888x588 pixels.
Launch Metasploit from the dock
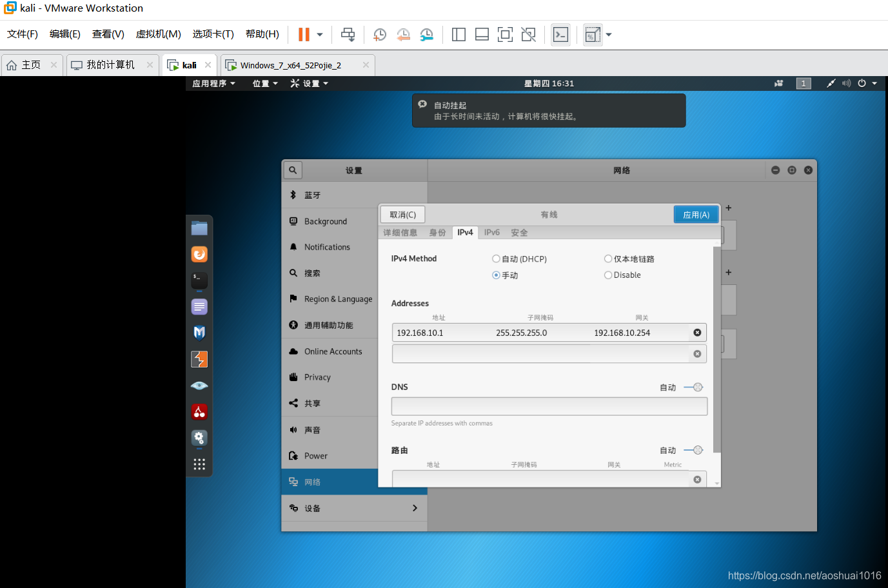click(x=199, y=333)
